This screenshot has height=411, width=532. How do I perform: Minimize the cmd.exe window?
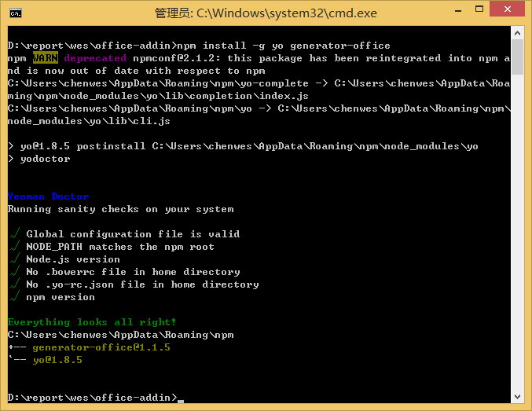(458, 10)
